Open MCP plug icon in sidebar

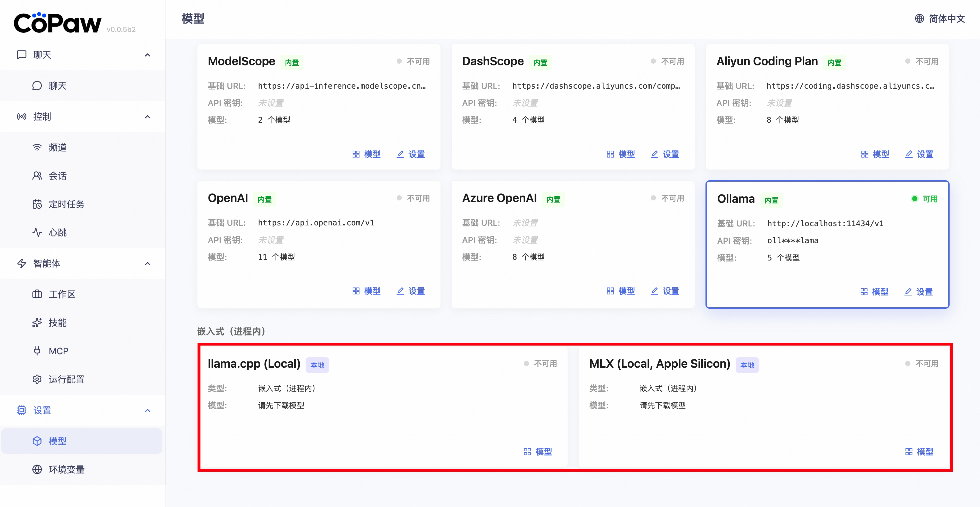tap(37, 351)
